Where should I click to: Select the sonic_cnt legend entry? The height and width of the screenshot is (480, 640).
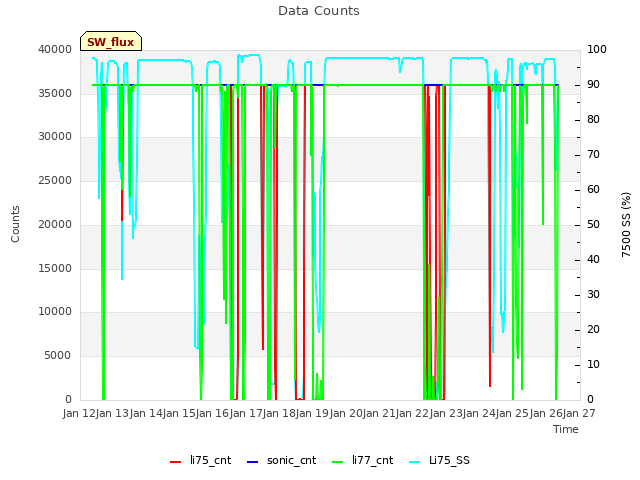point(282,460)
